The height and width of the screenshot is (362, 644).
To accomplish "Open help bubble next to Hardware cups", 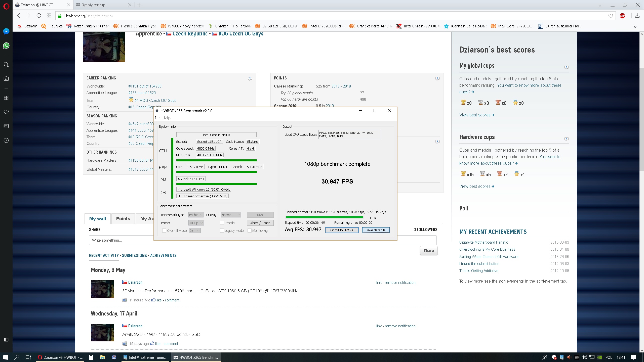I will click(x=566, y=139).
